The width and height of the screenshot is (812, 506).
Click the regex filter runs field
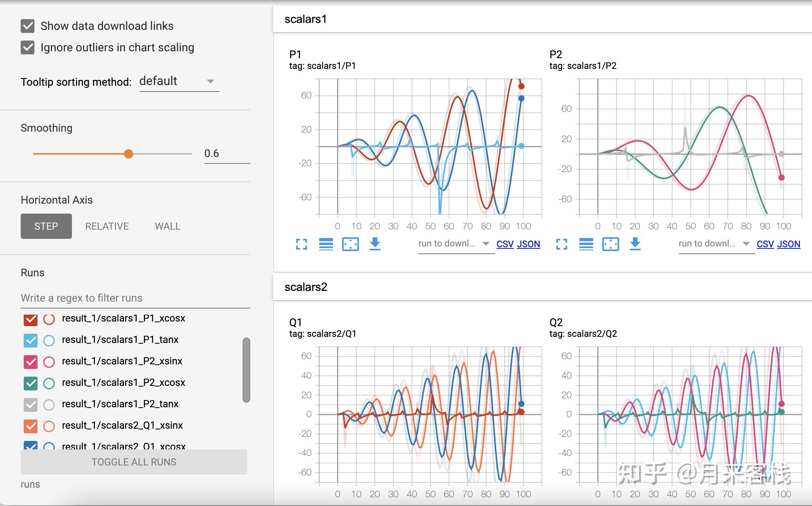click(135, 298)
